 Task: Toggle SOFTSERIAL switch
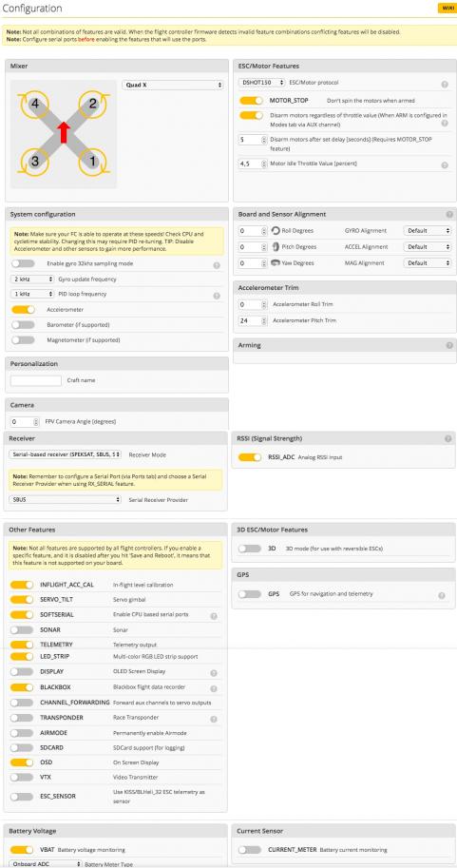pos(22,614)
